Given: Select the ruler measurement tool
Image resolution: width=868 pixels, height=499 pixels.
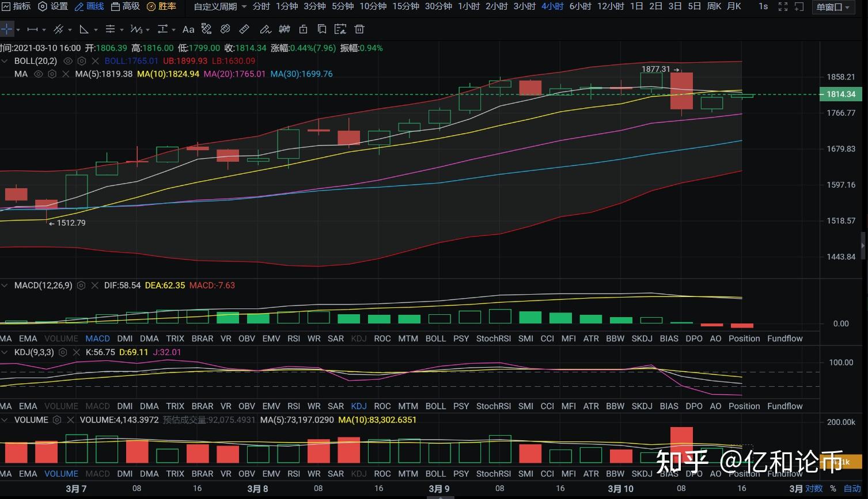Looking at the screenshot, I should (244, 29).
